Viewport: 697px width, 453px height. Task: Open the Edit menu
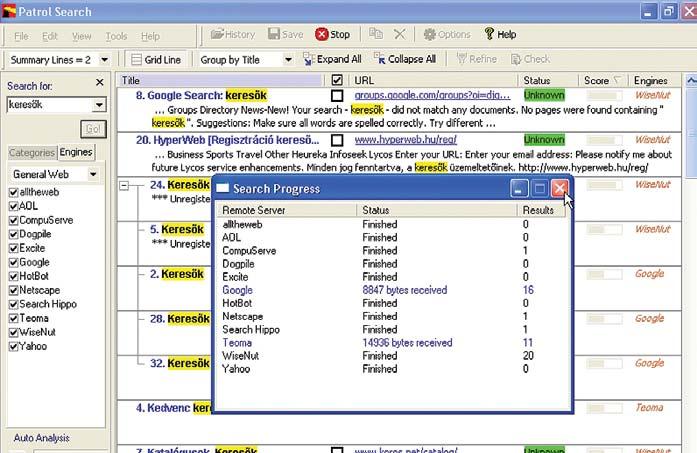[x=50, y=36]
